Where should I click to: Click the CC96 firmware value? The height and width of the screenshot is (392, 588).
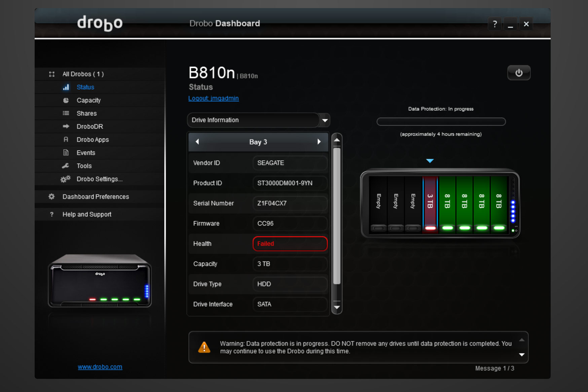tap(290, 223)
